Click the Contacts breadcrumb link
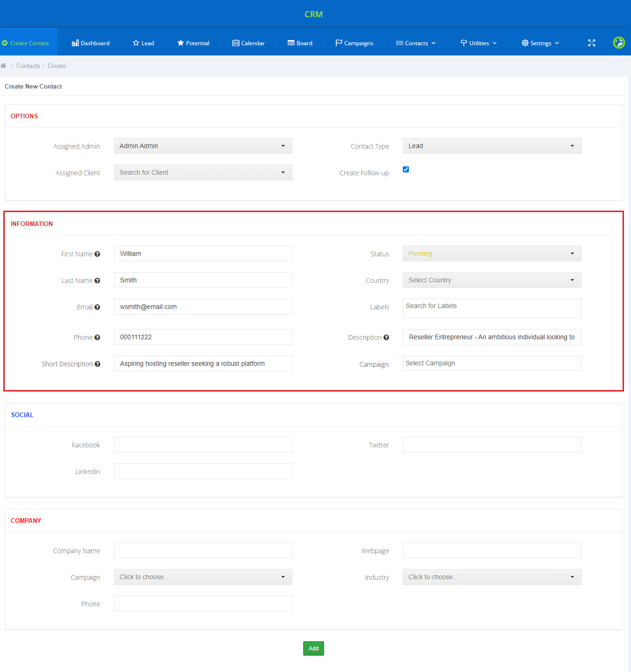Image resolution: width=631 pixels, height=672 pixels. coord(28,66)
